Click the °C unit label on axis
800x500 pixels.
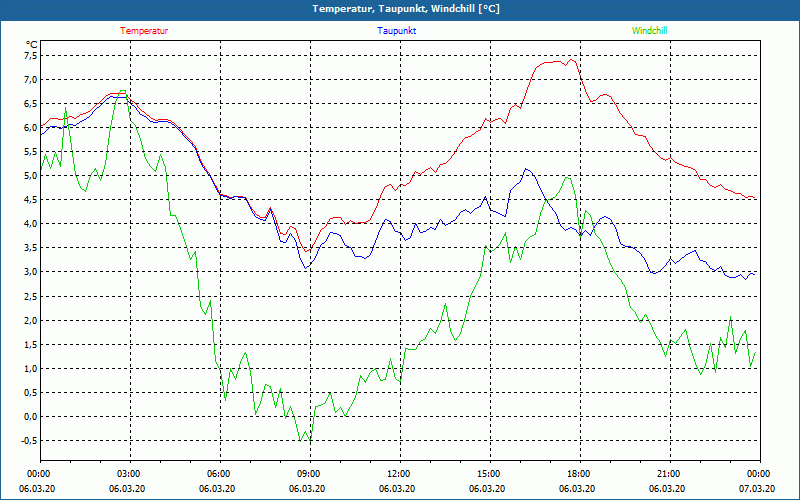click(x=32, y=44)
